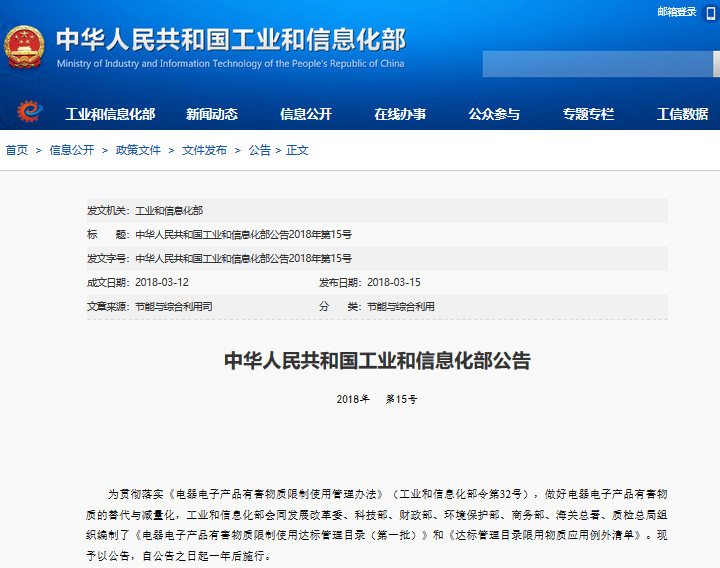Click the bold 中华人民共和国工业和信息化部公告 heading
The image size is (720, 568).
coord(377,360)
